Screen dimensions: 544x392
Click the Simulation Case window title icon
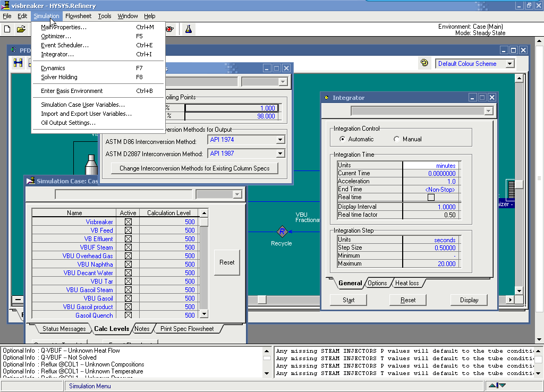pos(30,181)
